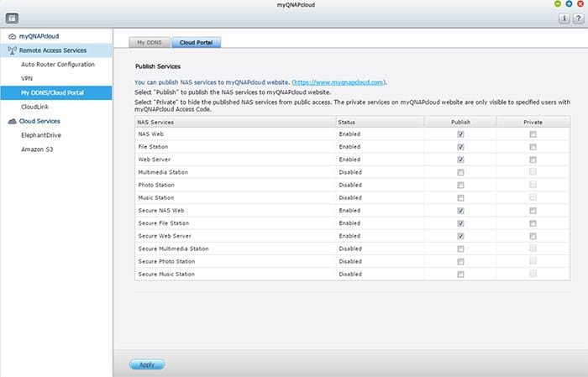Click the Private column header
This screenshot has height=377, width=588.
pos(533,123)
